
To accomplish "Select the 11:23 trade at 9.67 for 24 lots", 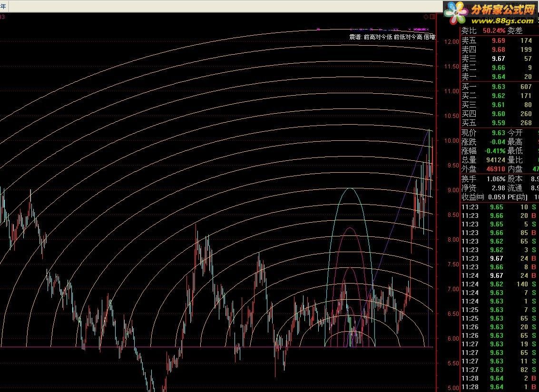I will (499, 259).
